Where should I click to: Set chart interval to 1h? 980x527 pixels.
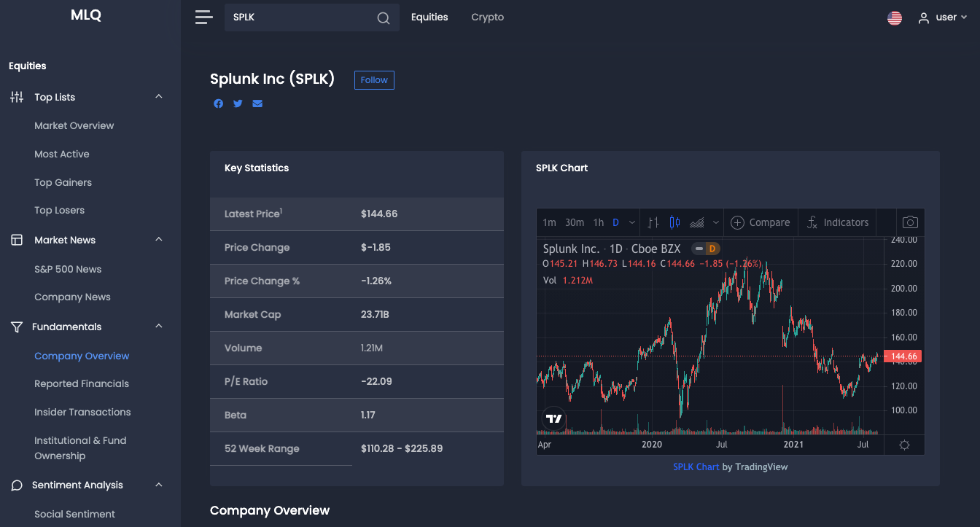[599, 222]
